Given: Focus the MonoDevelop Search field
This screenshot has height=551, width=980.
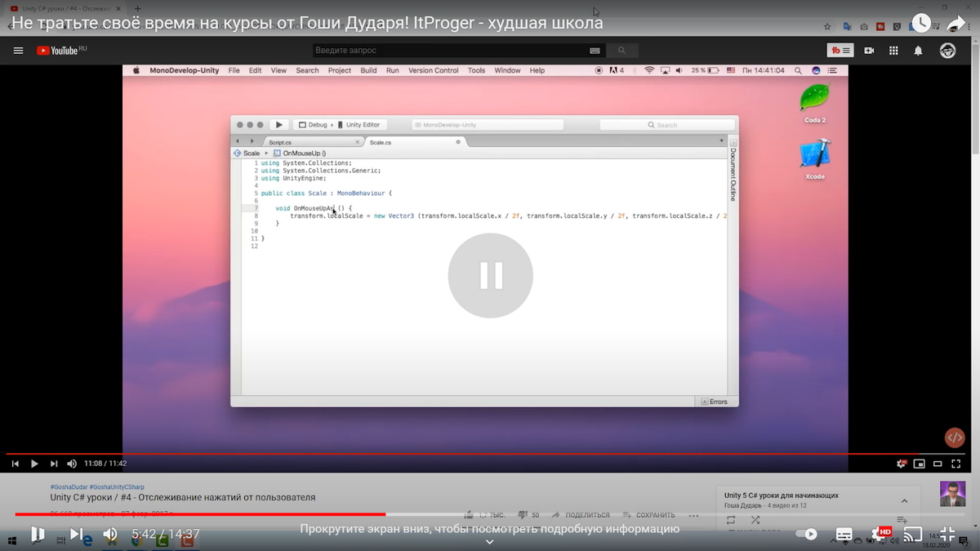Looking at the screenshot, I should point(667,125).
